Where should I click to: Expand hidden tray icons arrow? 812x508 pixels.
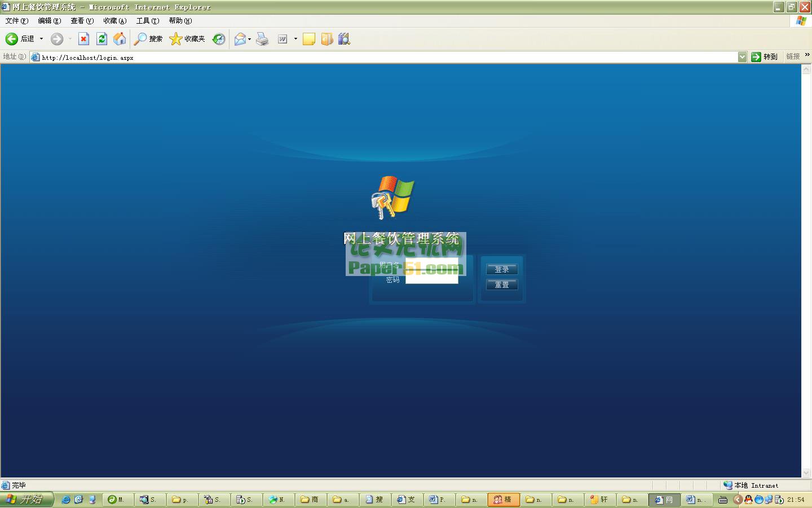coord(737,500)
